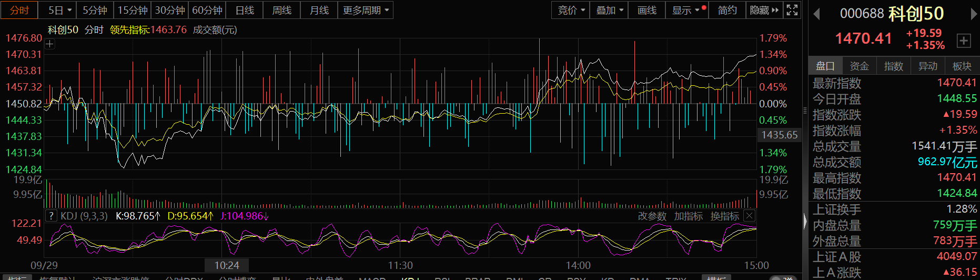
Task: Click the fullscreen expand chart icon
Action: coord(792,10)
